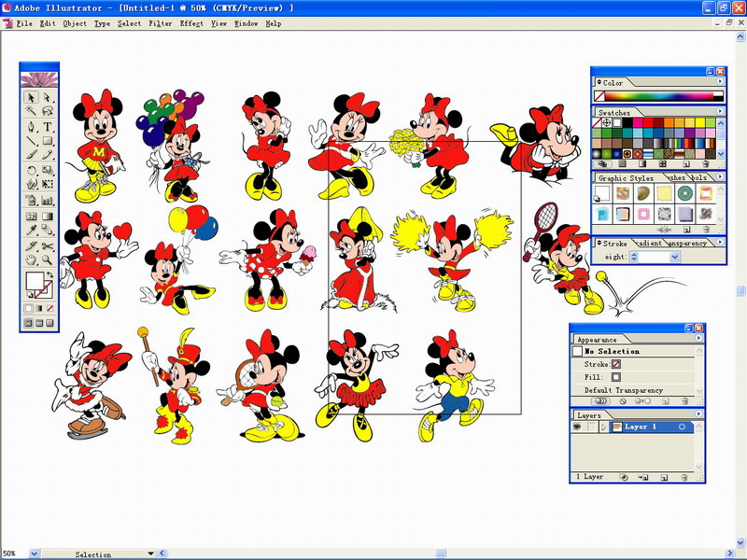Select the Paintbrush tool

pyautogui.click(x=32, y=155)
